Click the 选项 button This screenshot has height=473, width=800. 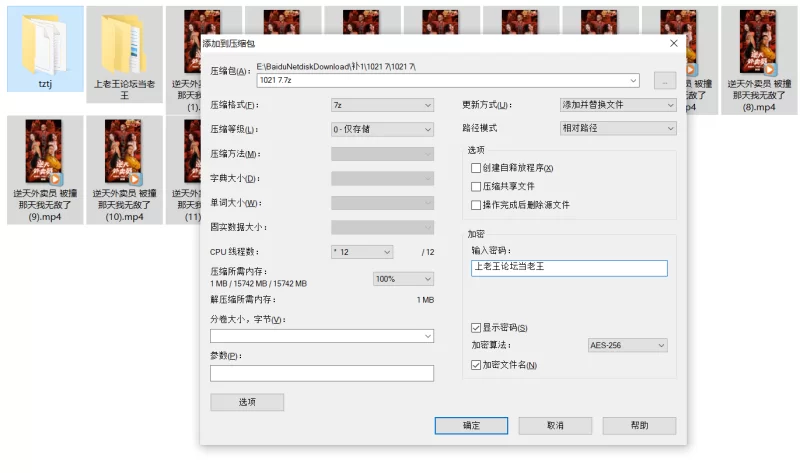[247, 402]
